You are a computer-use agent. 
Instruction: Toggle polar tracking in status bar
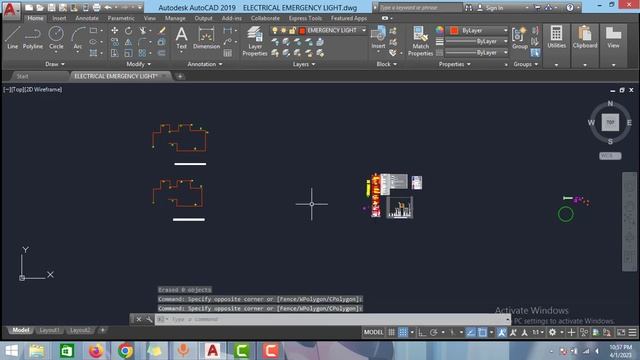(x=433, y=332)
